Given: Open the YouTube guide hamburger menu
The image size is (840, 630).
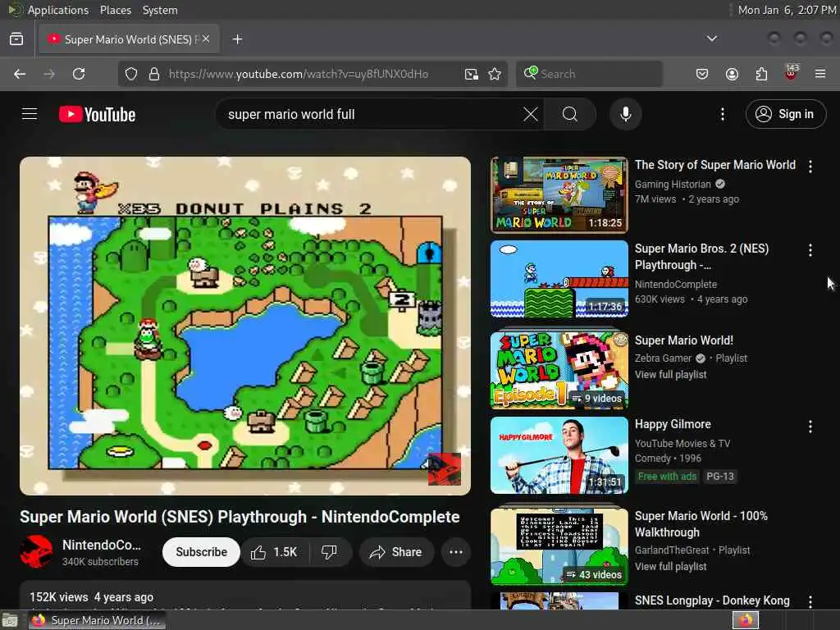Looking at the screenshot, I should (x=30, y=114).
